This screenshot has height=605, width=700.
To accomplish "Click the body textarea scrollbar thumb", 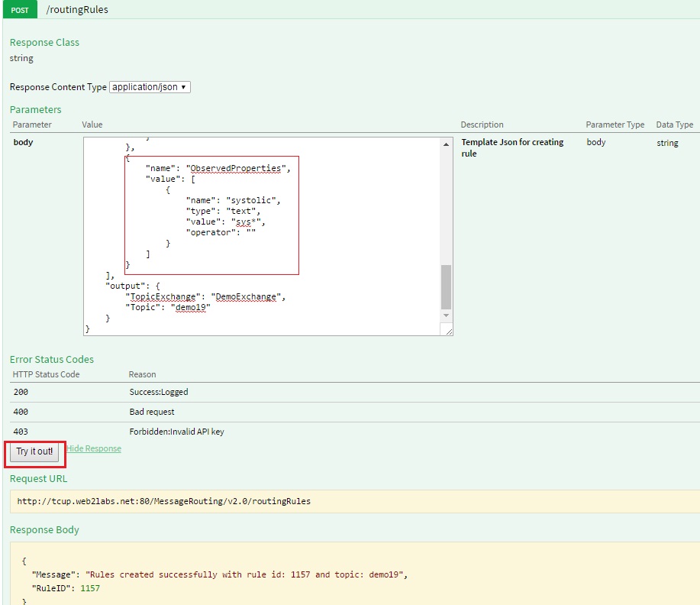I will coord(446,287).
